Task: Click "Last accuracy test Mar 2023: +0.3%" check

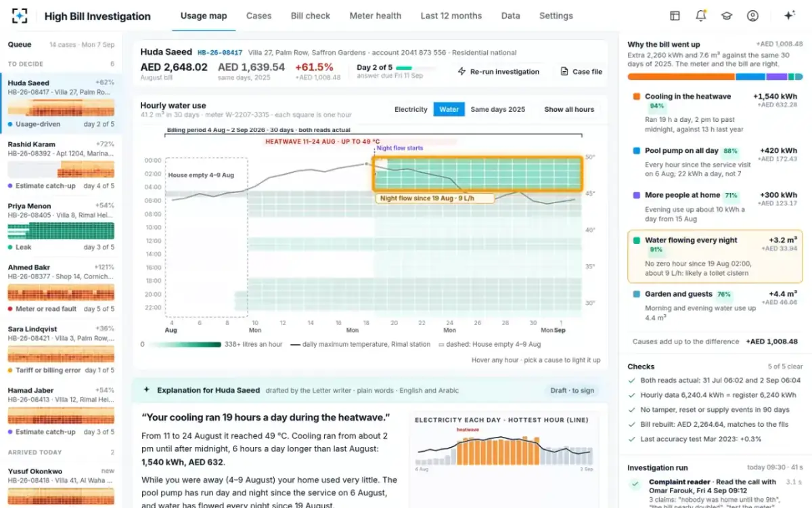Action: (715, 439)
